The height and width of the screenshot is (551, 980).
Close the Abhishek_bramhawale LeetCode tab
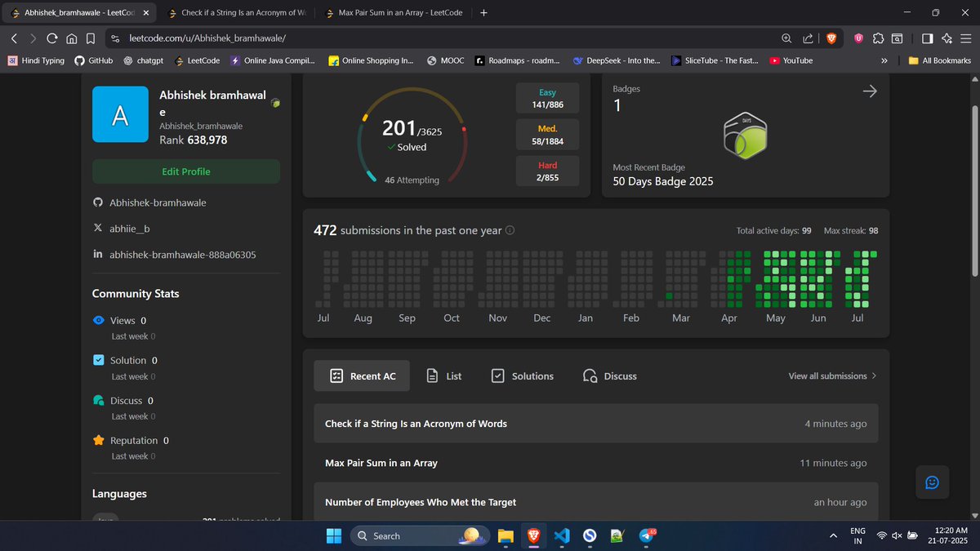tap(146, 13)
